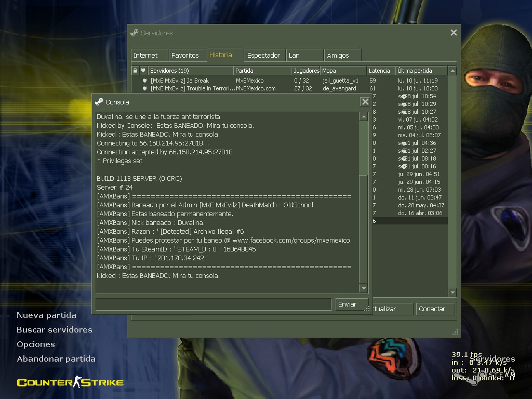Click console line with facebook.com/groups/mxemexico
The width and height of the screenshot is (532, 399).
click(223, 240)
